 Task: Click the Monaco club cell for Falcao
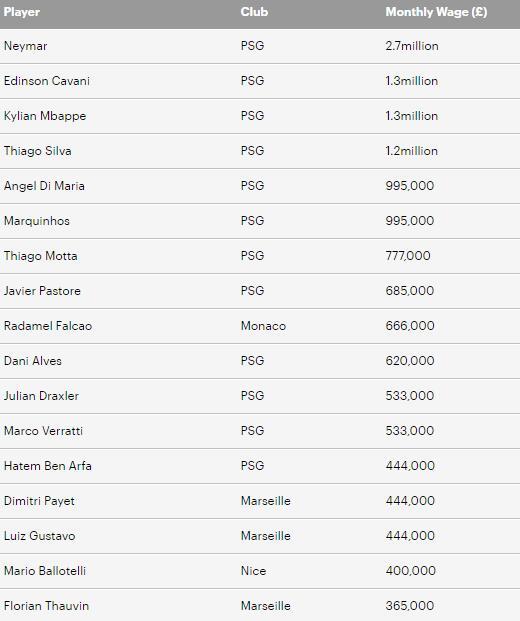(263, 326)
